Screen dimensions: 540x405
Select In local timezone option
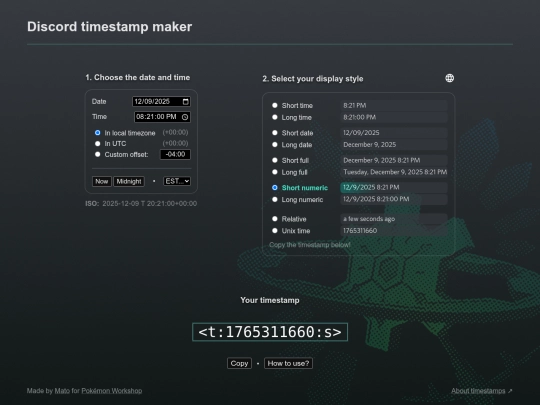pyautogui.click(x=97, y=133)
